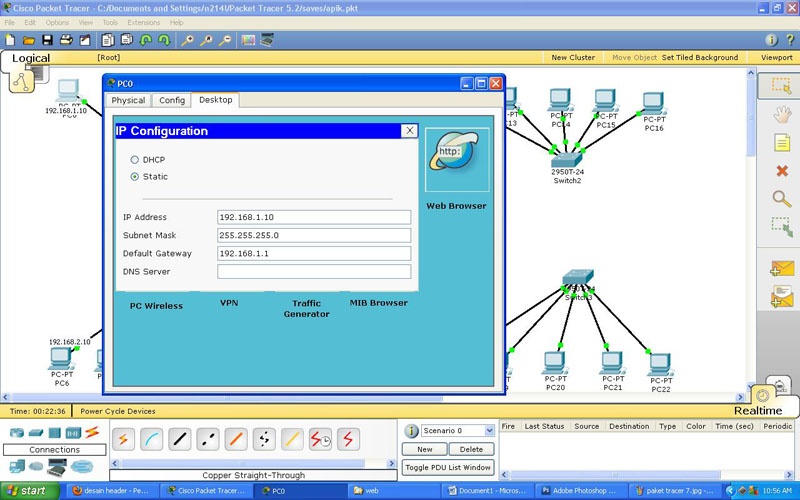Click the info icon on the main toolbar
Screen dimensions: 800x500
pyautogui.click(x=771, y=40)
